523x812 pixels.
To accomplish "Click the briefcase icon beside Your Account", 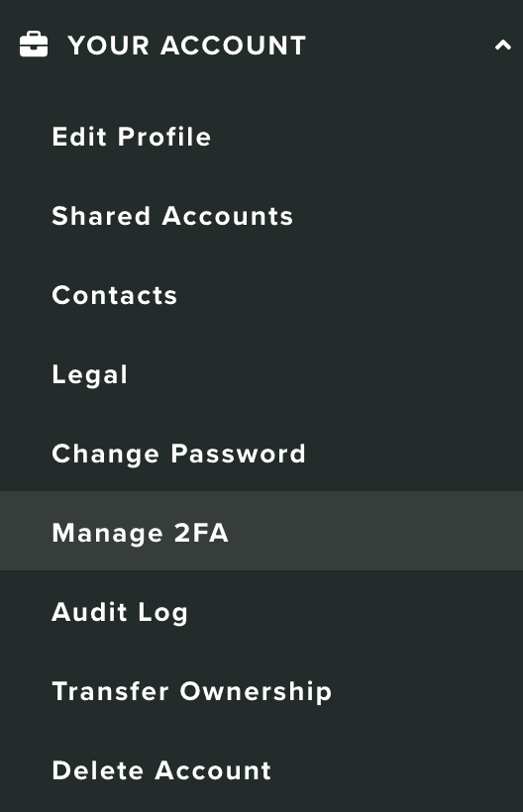I will (x=34, y=45).
